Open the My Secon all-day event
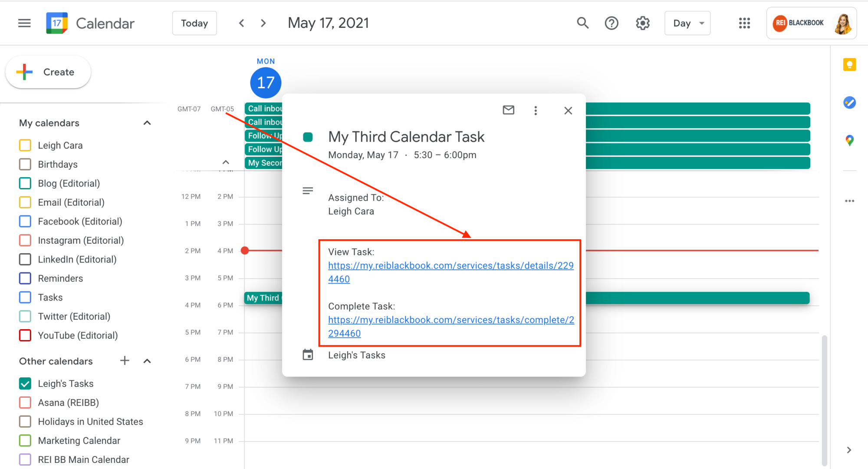Viewport: 868px width, 469px height. click(264, 163)
